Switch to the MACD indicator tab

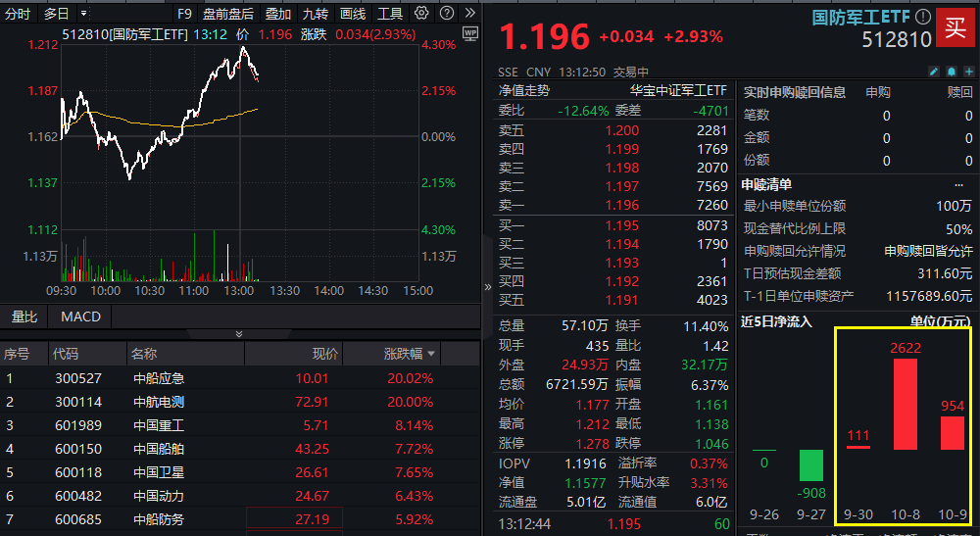[x=80, y=317]
